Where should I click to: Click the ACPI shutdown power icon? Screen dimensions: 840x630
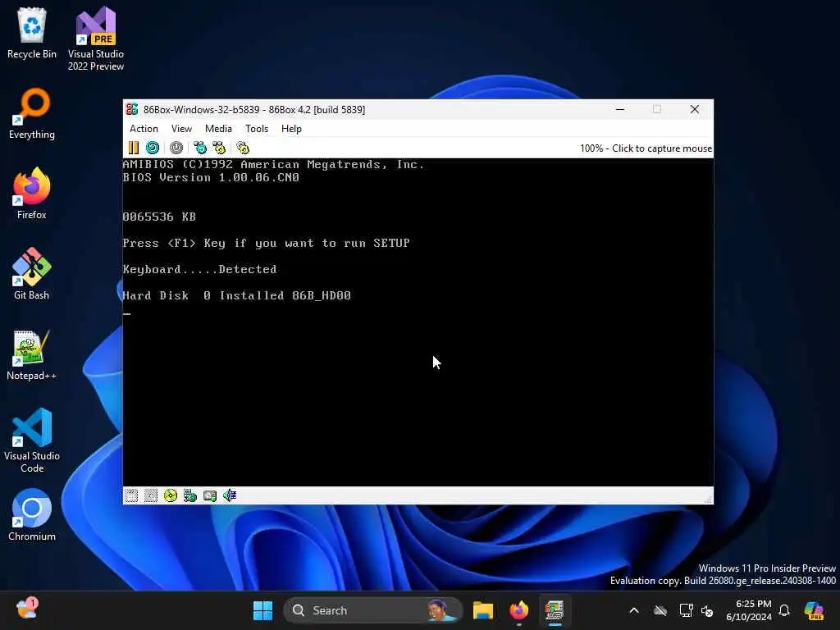pos(176,148)
